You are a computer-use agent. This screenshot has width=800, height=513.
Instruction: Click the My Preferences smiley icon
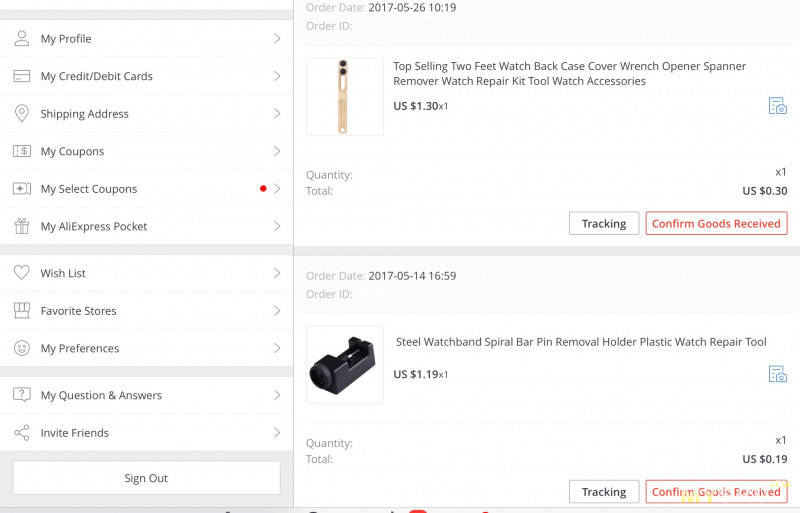point(21,348)
